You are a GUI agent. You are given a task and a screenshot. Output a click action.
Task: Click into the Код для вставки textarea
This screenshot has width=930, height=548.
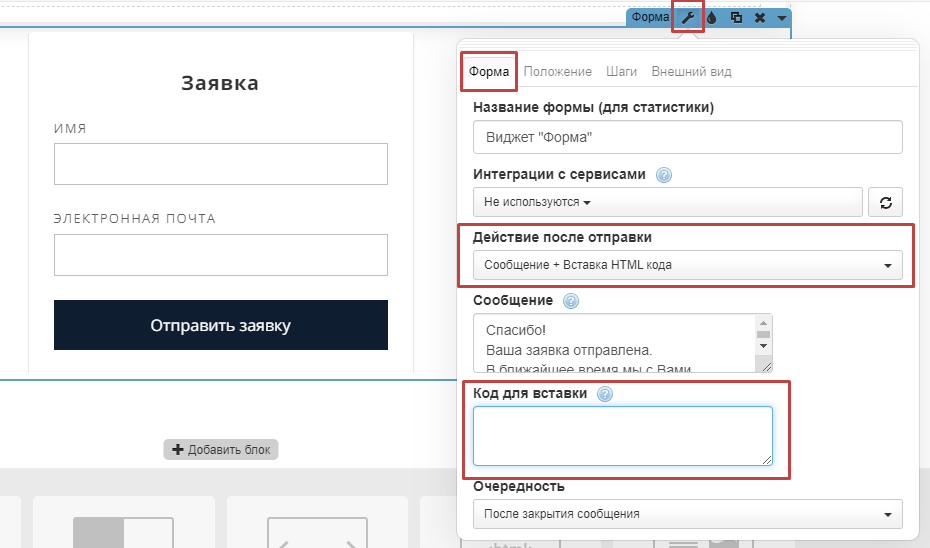[622, 435]
